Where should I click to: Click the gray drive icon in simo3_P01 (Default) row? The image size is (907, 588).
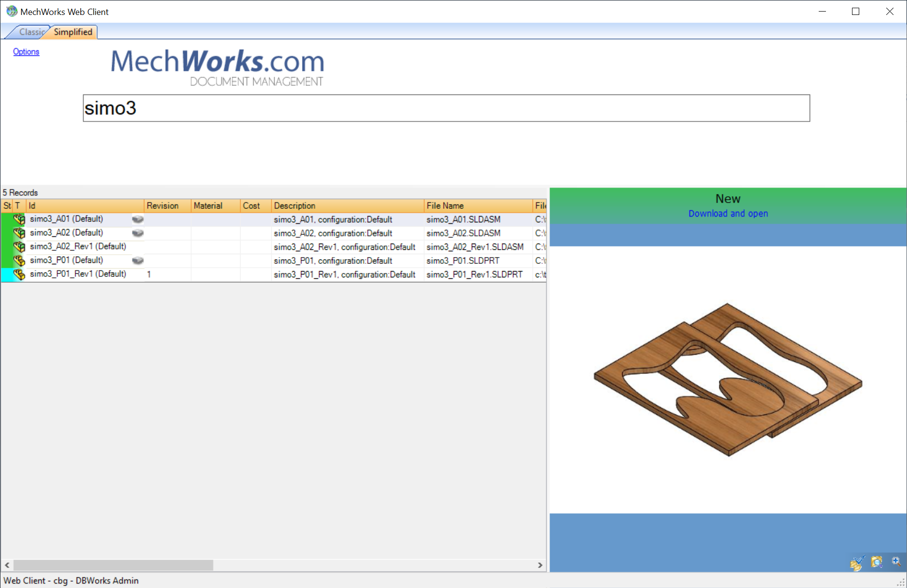coord(137,260)
